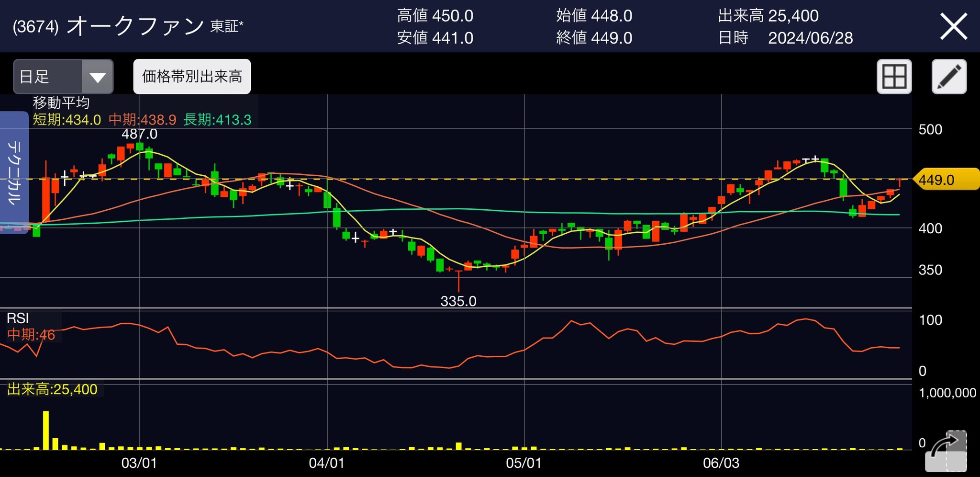Click the RSI indicator label
980x477 pixels.
point(18,318)
